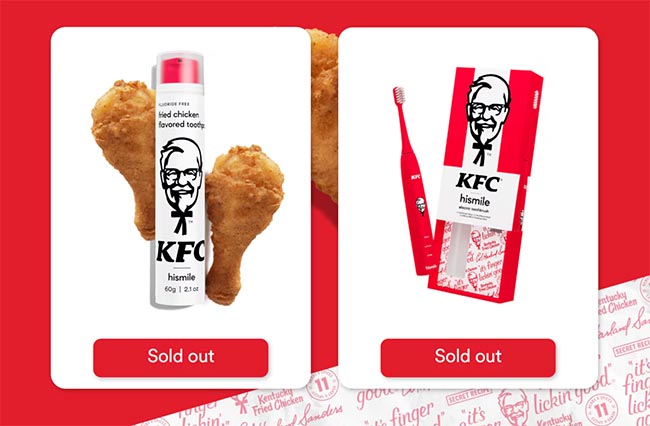Click the KFC wordmark on the toothbrush box label
The width and height of the screenshot is (650, 426).
coord(478,182)
